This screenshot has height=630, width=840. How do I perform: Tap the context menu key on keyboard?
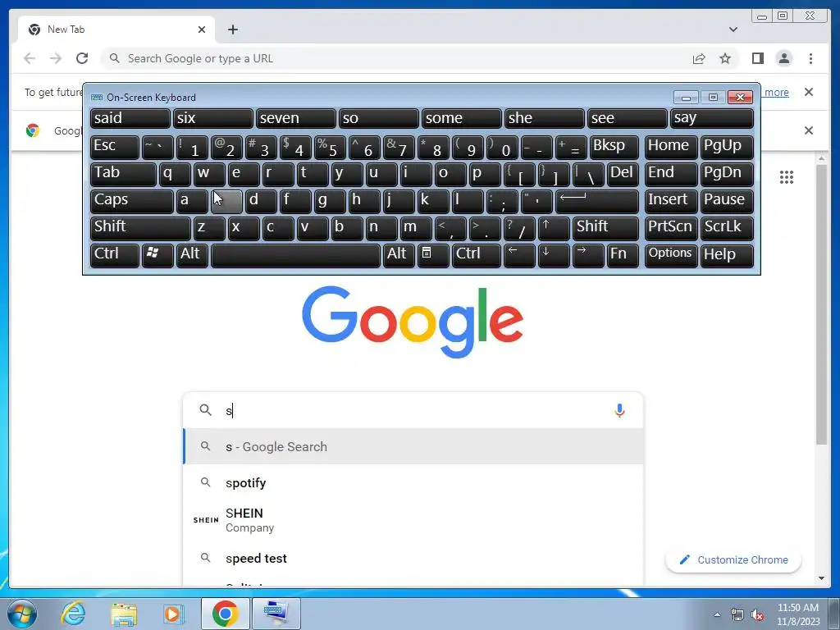[433, 256]
